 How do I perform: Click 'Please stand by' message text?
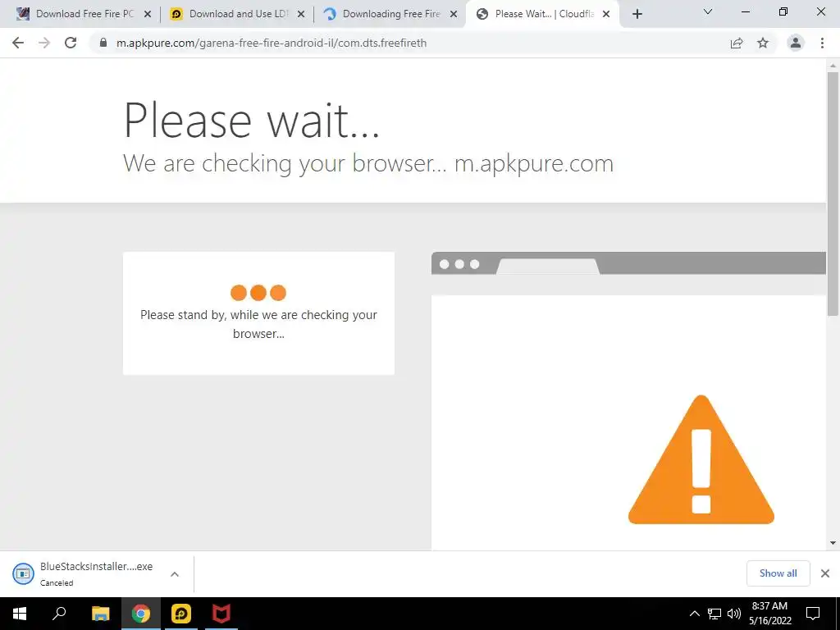pyautogui.click(x=258, y=323)
